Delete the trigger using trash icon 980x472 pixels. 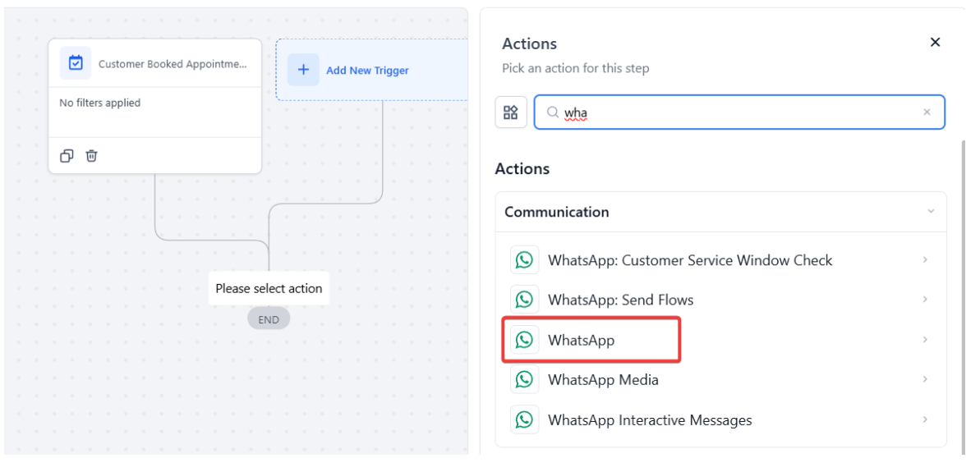point(92,156)
